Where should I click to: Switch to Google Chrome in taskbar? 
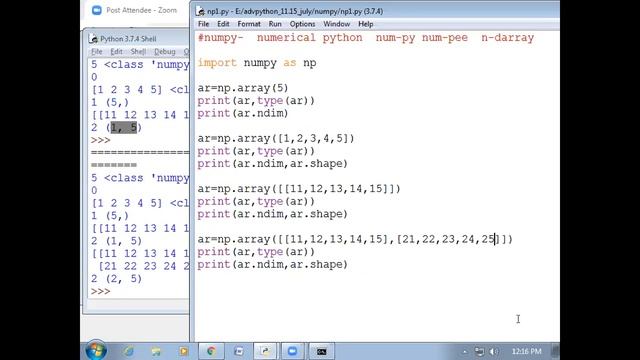[211, 351]
